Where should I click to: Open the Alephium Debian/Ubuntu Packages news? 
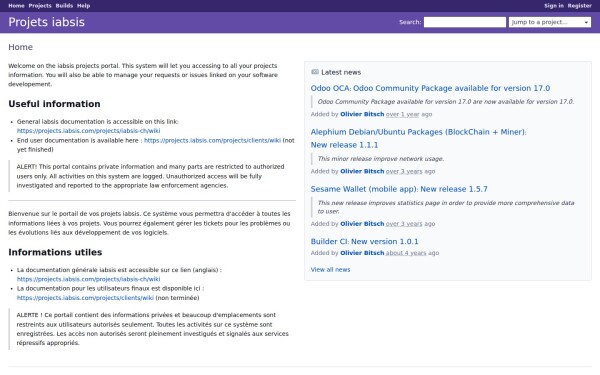(418, 139)
